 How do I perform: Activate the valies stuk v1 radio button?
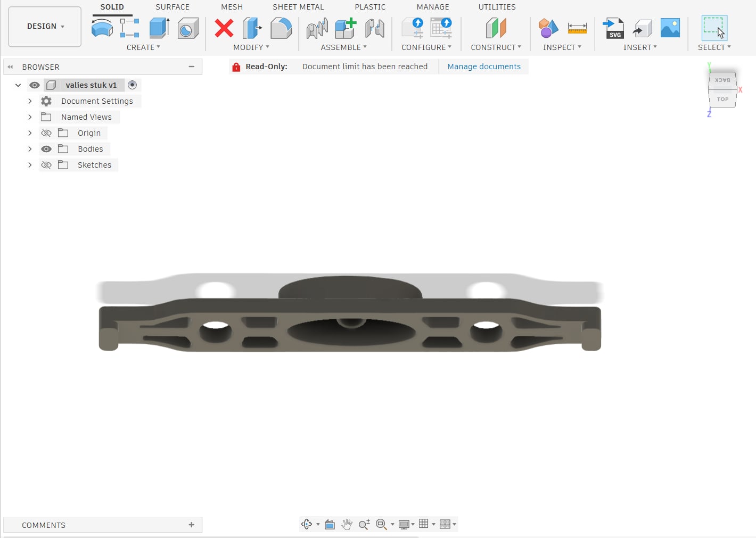pyautogui.click(x=133, y=85)
